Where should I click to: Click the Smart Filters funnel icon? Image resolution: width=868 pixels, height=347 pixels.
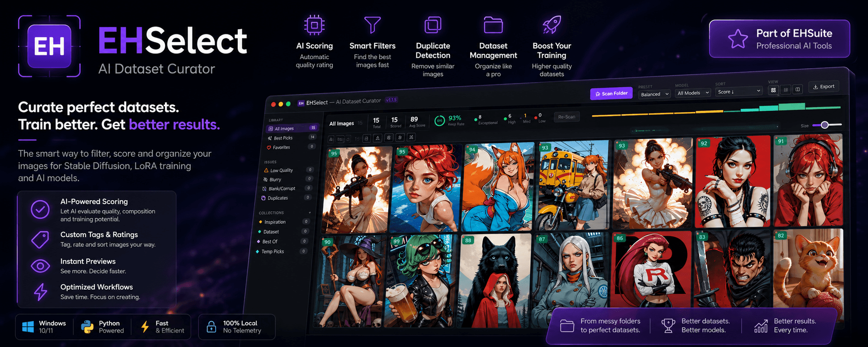(x=372, y=25)
